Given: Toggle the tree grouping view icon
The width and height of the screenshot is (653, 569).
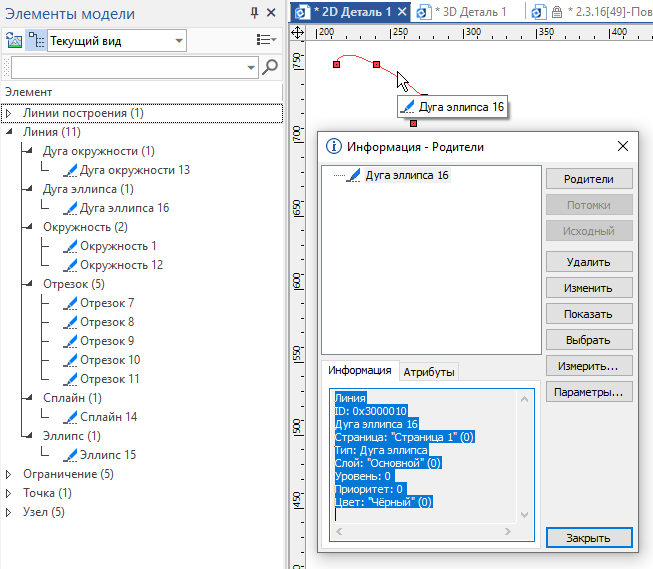Looking at the screenshot, I should 37,41.
